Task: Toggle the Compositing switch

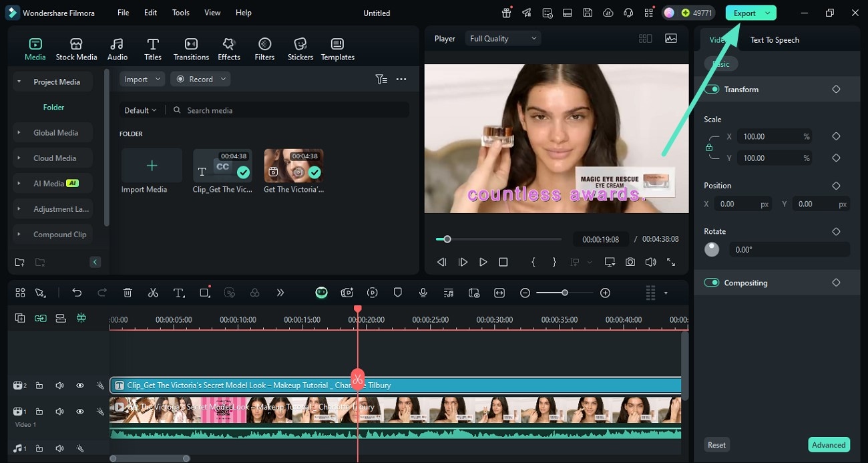Action: [x=712, y=283]
